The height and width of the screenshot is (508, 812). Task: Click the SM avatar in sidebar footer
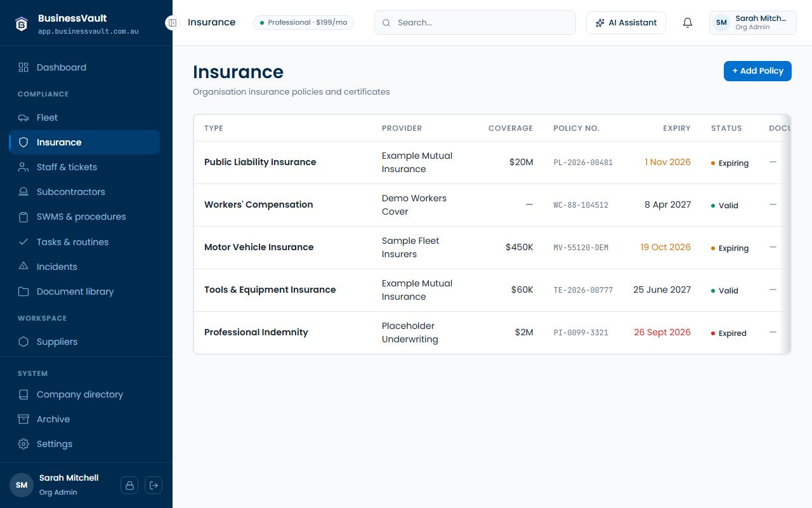(22, 485)
